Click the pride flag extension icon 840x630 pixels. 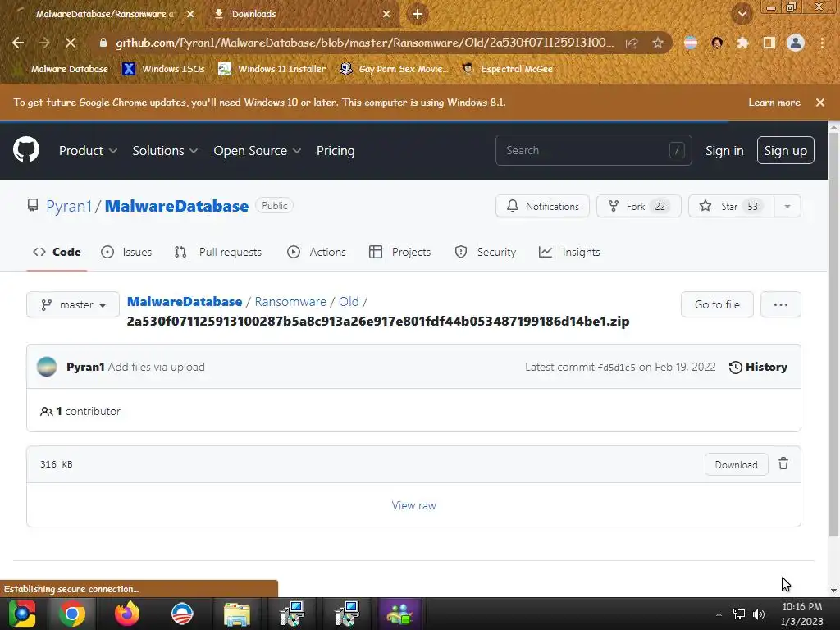click(691, 43)
